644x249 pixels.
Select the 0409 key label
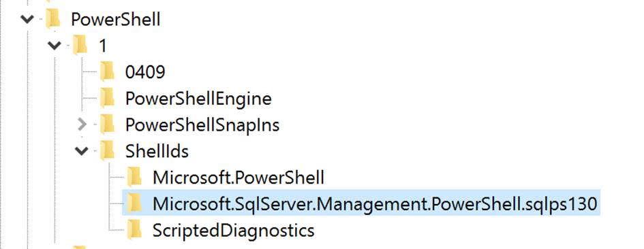click(145, 72)
